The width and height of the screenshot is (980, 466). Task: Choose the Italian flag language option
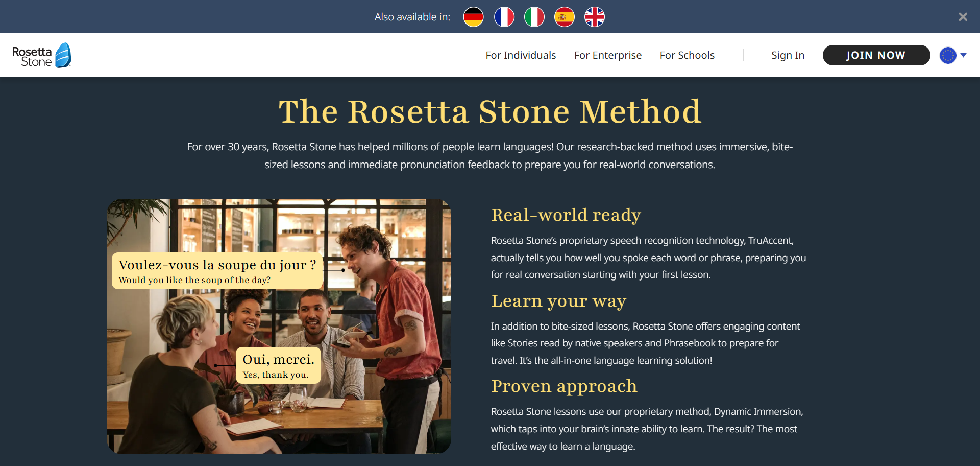(534, 17)
